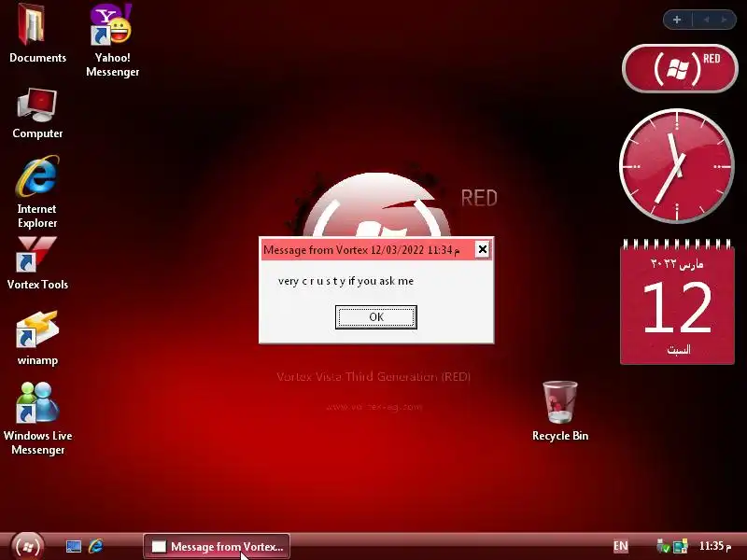Click Show Desktop quick launch icon
This screenshot has height=560, width=747.
[x=74, y=546]
